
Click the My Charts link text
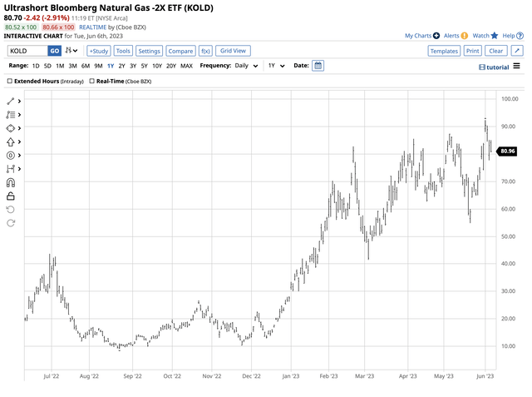(x=418, y=36)
